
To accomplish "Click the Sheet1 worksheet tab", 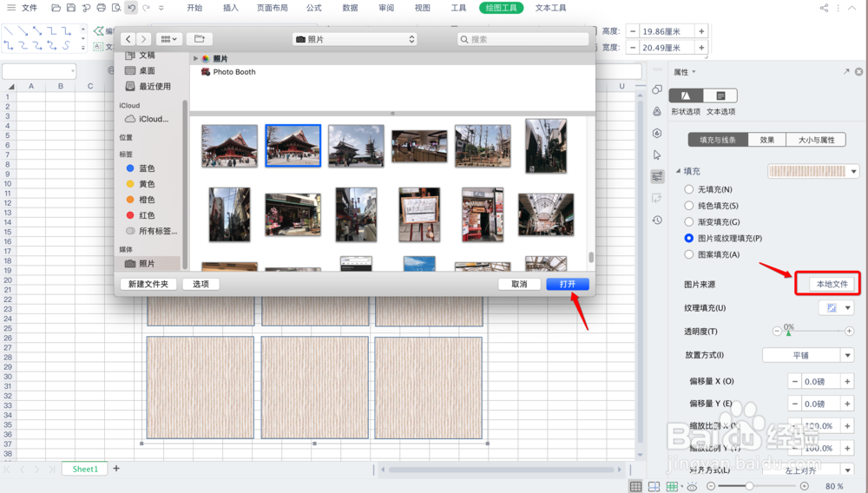I will tap(85, 469).
